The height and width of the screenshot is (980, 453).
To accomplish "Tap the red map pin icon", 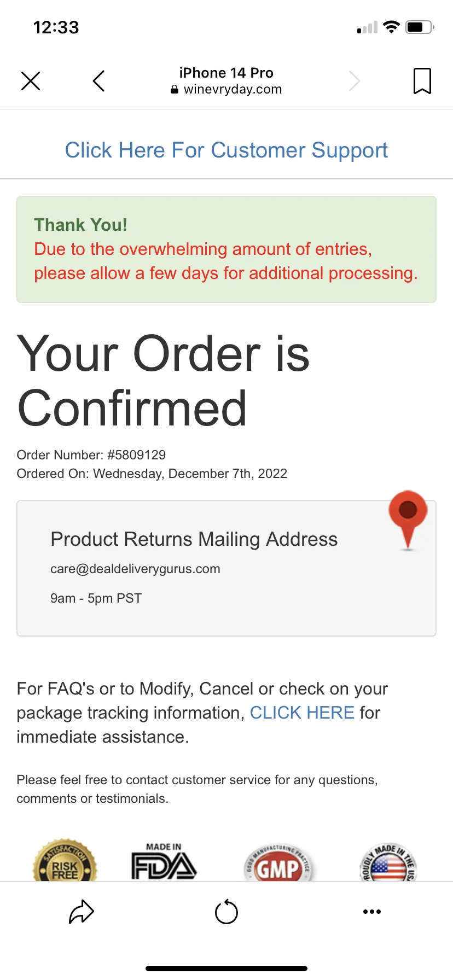I will 408,520.
